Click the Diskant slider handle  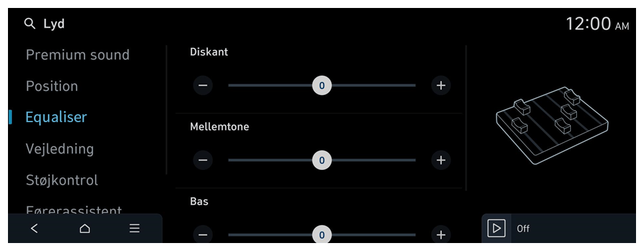[322, 85]
